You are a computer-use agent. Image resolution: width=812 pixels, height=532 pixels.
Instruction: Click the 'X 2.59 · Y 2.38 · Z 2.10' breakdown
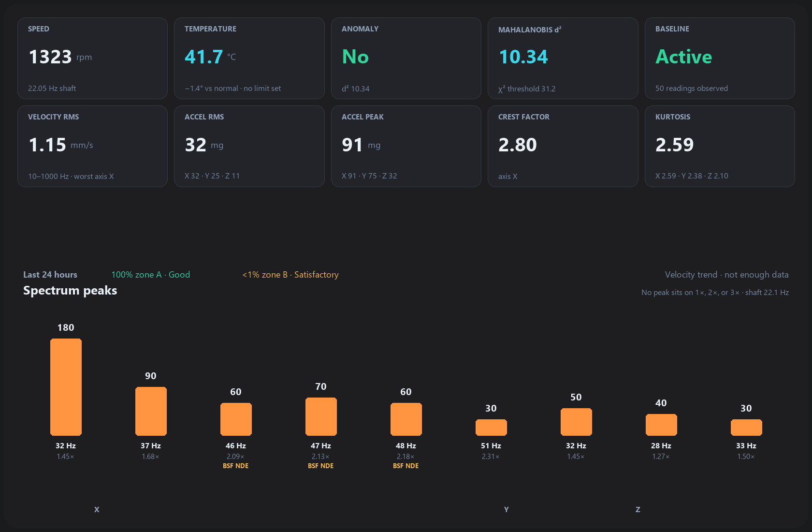[x=692, y=176]
